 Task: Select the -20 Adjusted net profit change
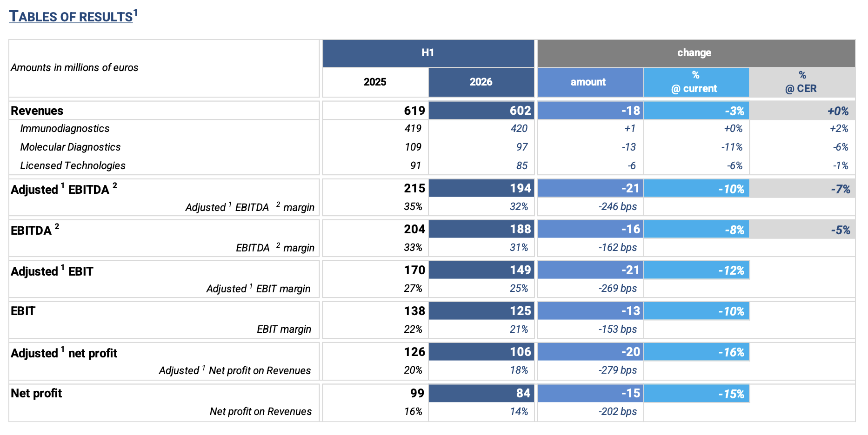[x=631, y=352]
